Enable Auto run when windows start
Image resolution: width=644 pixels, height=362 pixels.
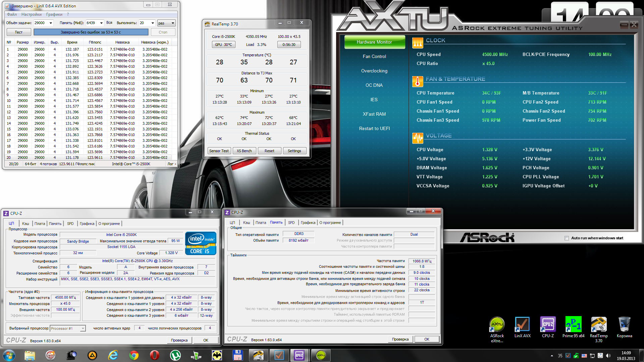[567, 238]
